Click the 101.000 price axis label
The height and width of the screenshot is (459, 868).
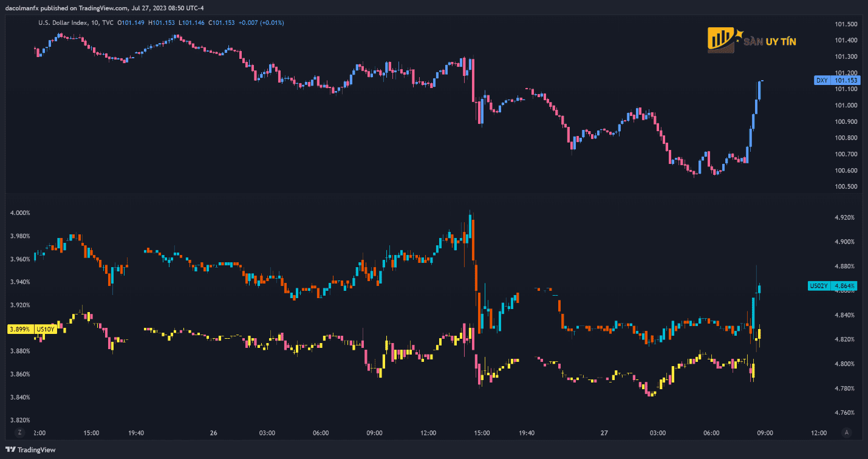846,106
